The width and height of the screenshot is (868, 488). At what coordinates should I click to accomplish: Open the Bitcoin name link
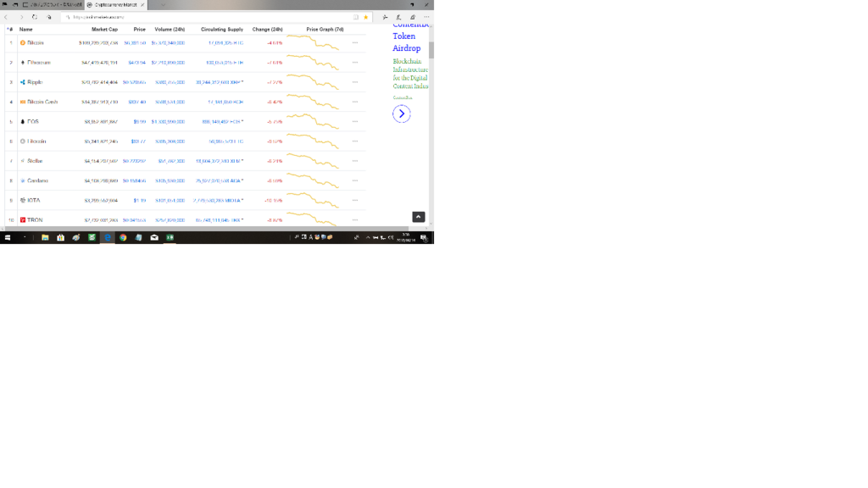(x=36, y=42)
